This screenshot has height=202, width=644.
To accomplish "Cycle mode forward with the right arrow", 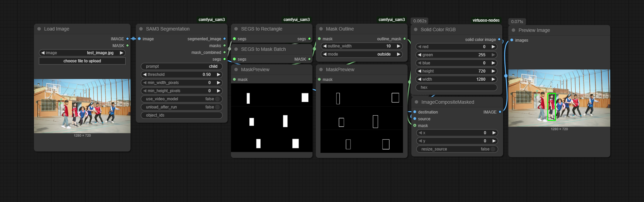I will coord(399,54).
